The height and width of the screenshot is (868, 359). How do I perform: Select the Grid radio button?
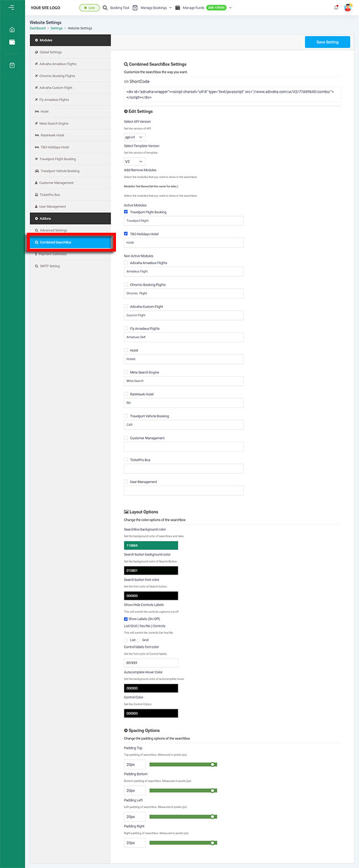[139, 640]
